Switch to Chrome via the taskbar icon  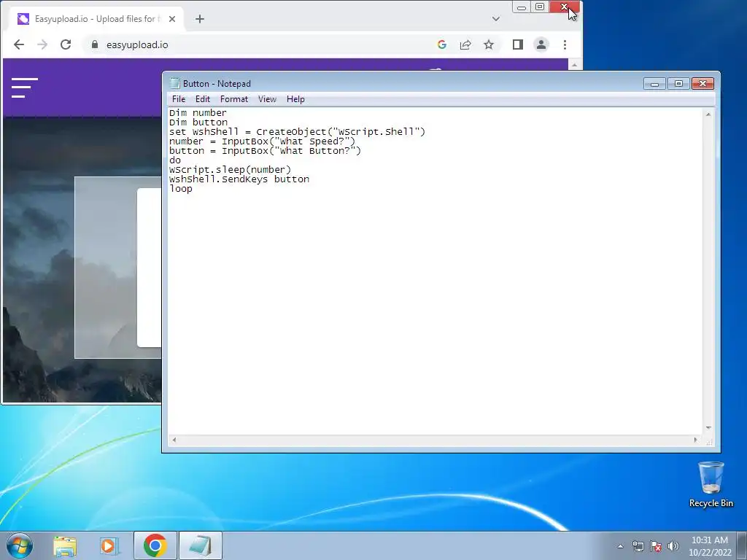pos(155,545)
